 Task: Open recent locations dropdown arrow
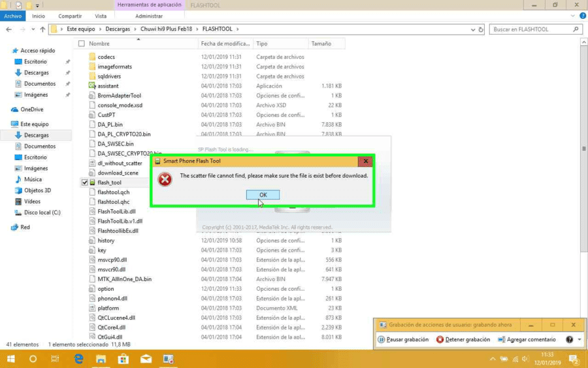(x=33, y=29)
